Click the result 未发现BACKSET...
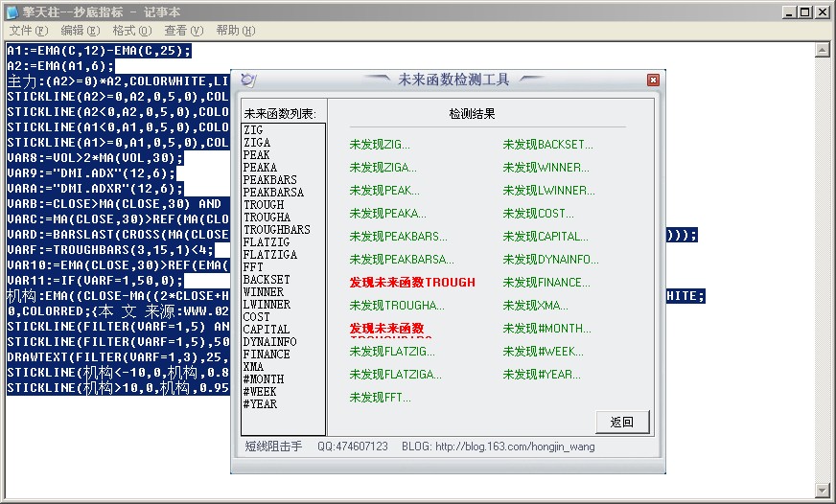Screen dimensions: 836x504 [547, 145]
